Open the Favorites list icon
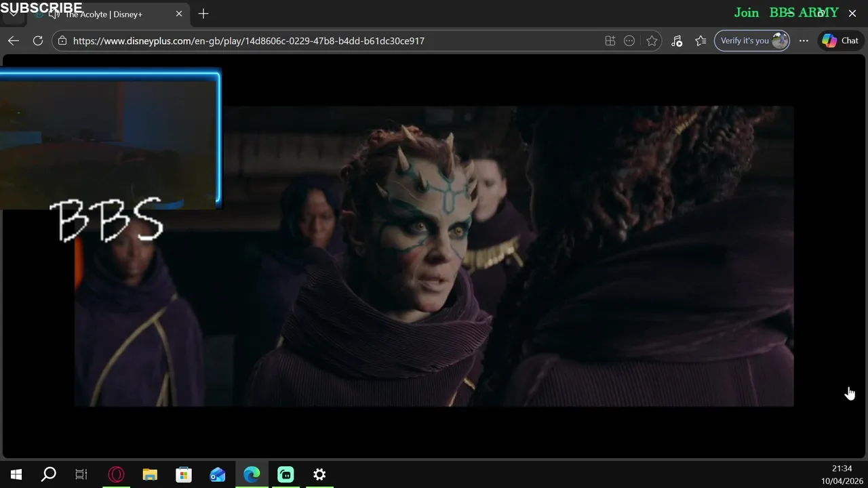This screenshot has height=488, width=868. point(701,41)
